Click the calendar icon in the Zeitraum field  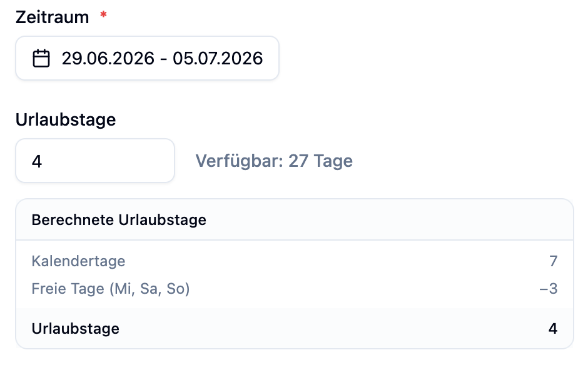pos(41,59)
